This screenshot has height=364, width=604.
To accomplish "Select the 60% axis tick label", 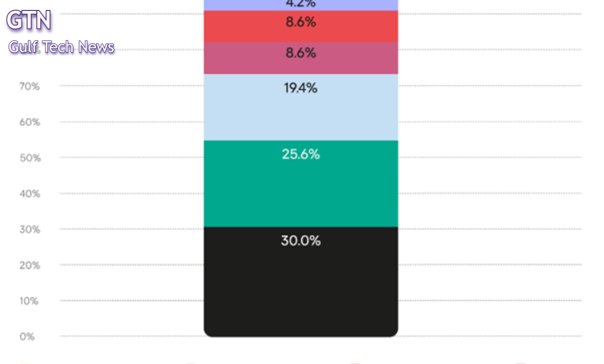I will pyautogui.click(x=29, y=122).
